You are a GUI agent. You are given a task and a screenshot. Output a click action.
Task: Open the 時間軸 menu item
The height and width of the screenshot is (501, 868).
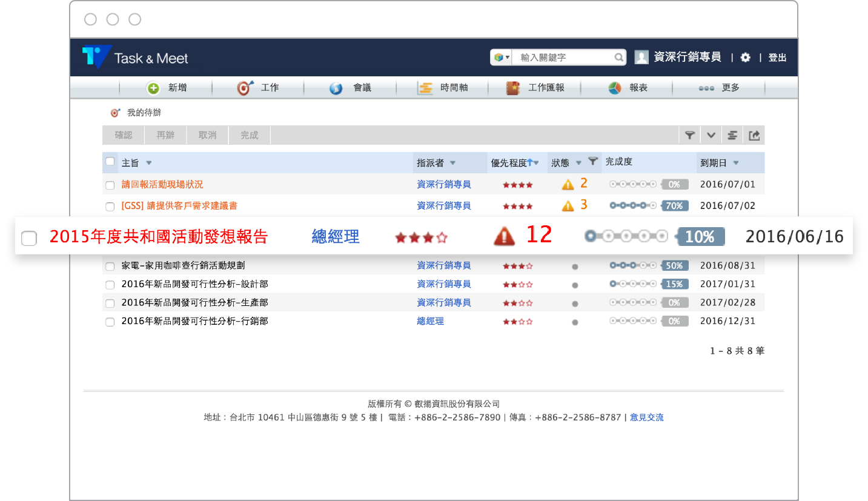443,88
